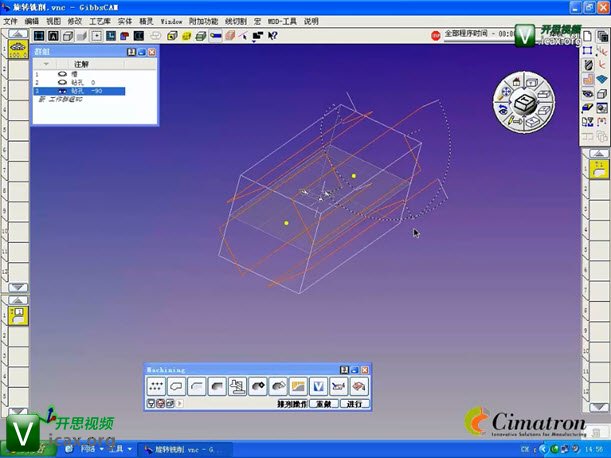Click the red and blue solid toolbar icon
The height and width of the screenshot is (458, 611).
coord(125,36)
